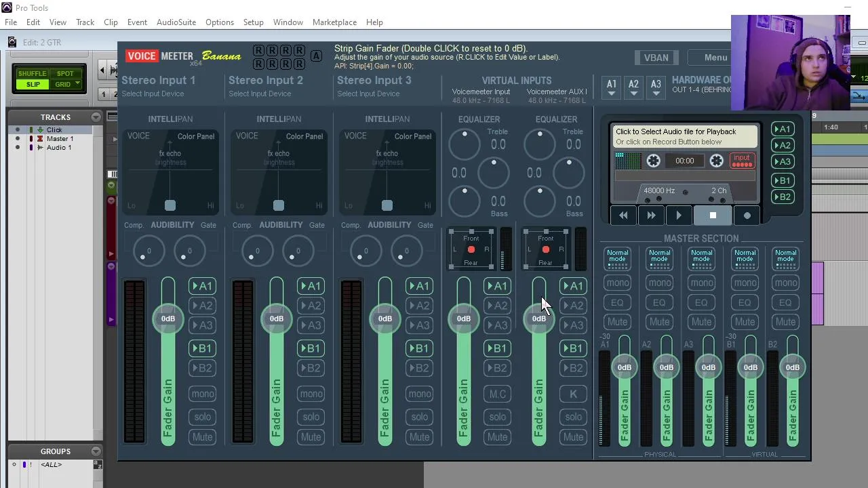
Task: Open the Pro Tools Track menu
Action: 85,22
